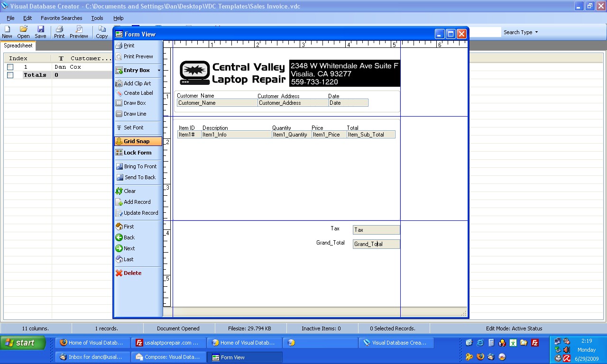Image resolution: width=607 pixels, height=364 pixels.
Task: Update Record in the form sidebar
Action: [x=137, y=213]
